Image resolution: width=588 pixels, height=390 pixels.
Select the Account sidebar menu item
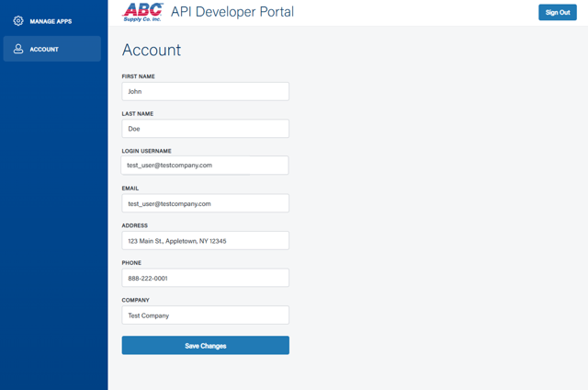(52, 49)
